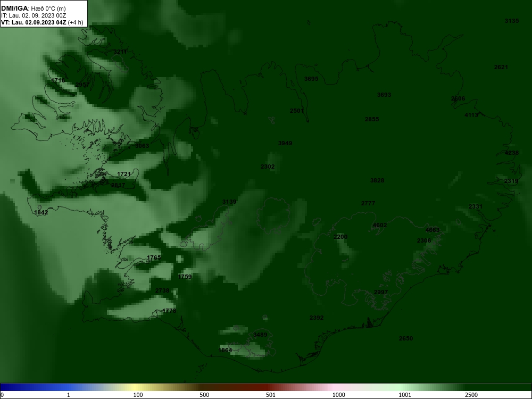Click the map value "1716"
The image size is (532, 399).
(58, 80)
